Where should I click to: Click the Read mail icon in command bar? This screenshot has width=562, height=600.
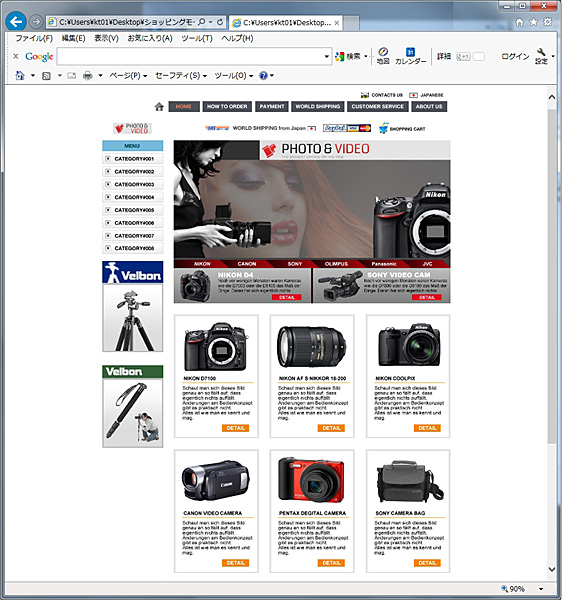72,76
